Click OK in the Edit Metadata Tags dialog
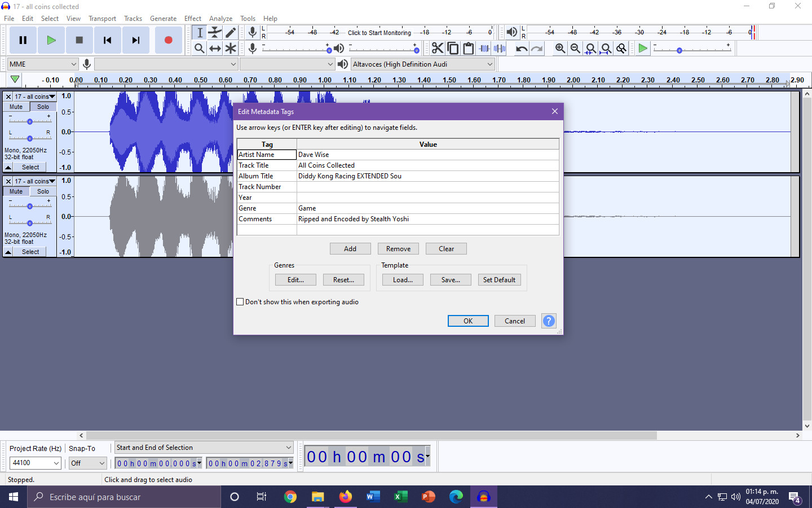The image size is (812, 508). point(467,321)
